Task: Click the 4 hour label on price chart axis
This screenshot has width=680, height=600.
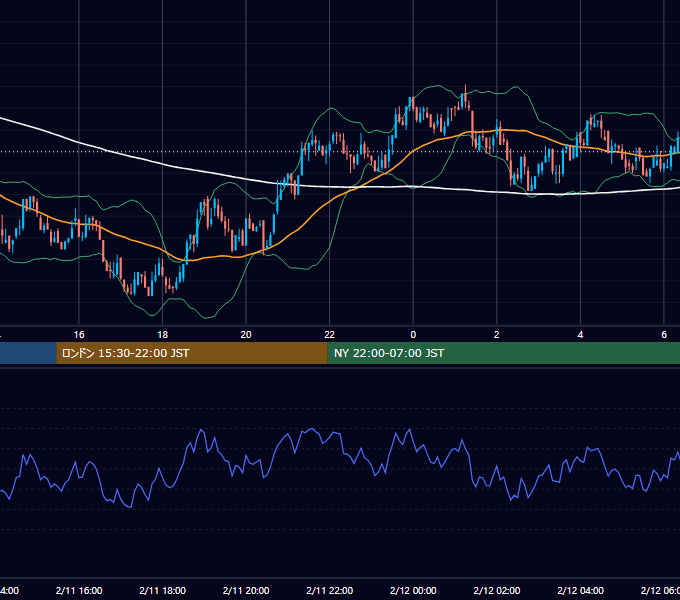Action: pyautogui.click(x=580, y=334)
